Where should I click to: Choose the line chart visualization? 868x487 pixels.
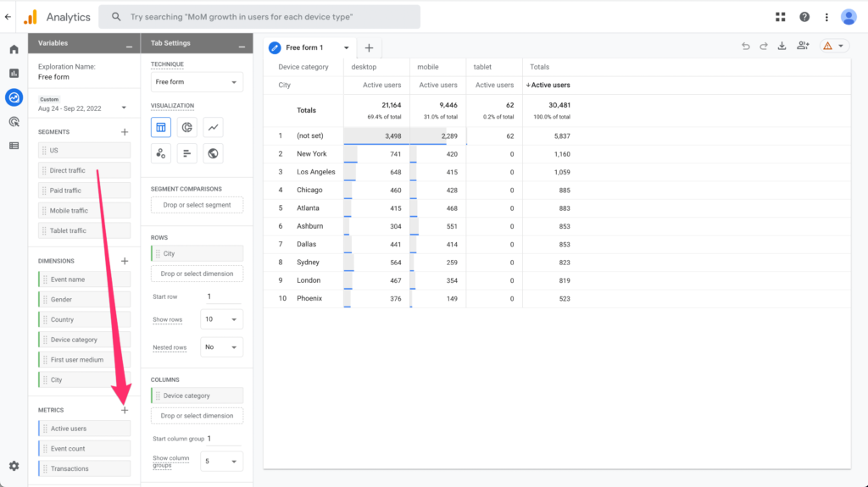[214, 127]
